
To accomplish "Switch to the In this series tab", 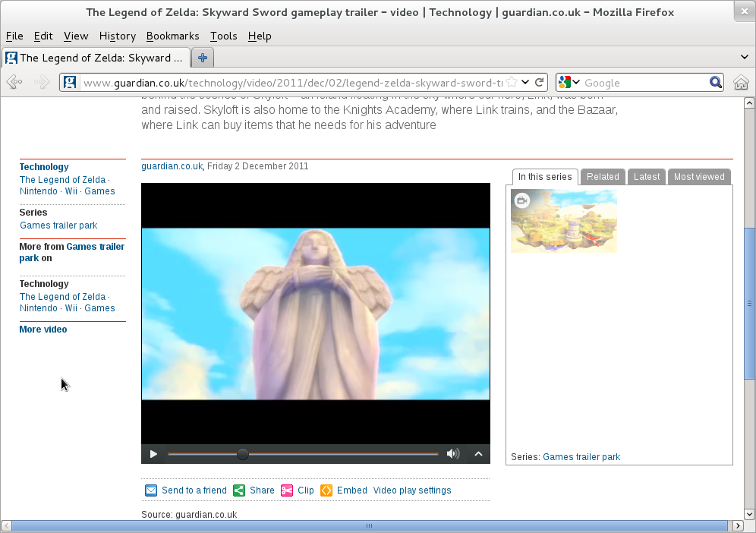I will 545,177.
